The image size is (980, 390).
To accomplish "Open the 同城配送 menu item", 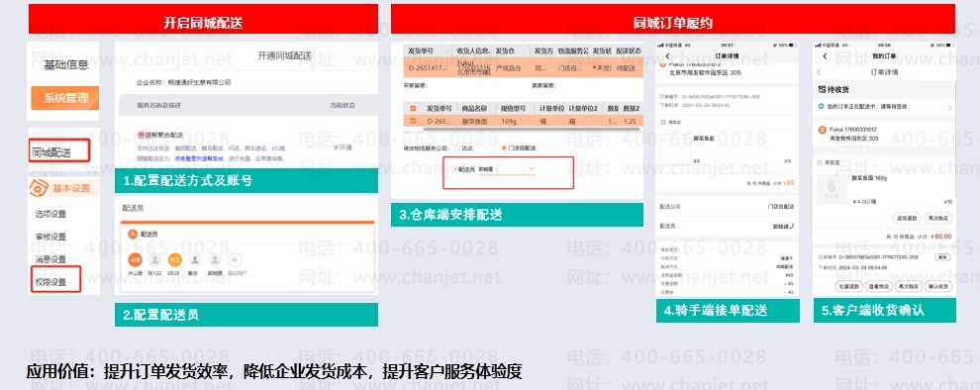I will [x=52, y=151].
